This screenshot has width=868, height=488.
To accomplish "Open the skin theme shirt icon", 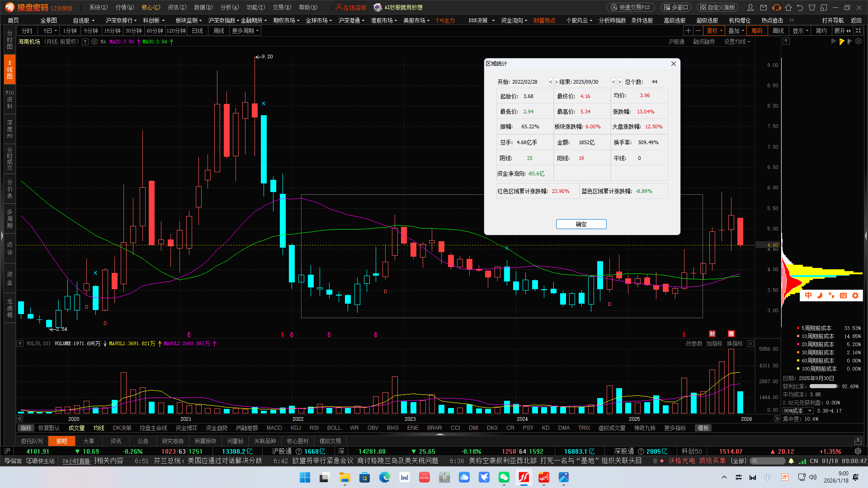I will (812, 8).
